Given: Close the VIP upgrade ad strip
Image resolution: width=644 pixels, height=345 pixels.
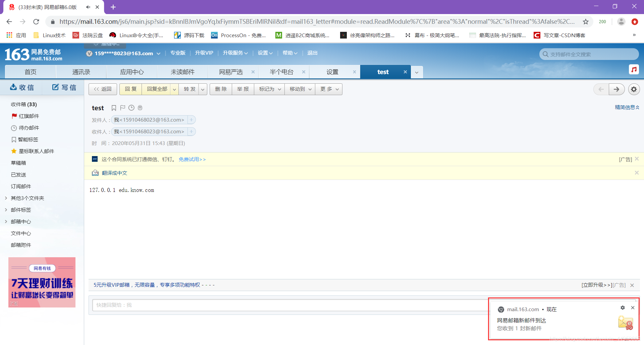Looking at the screenshot, I should click(632, 285).
